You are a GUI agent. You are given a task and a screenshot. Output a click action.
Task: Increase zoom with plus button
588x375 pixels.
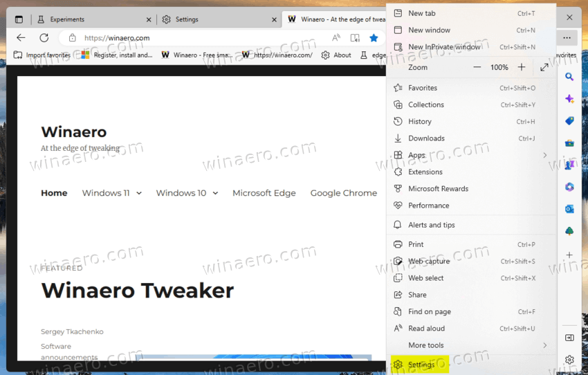point(522,67)
